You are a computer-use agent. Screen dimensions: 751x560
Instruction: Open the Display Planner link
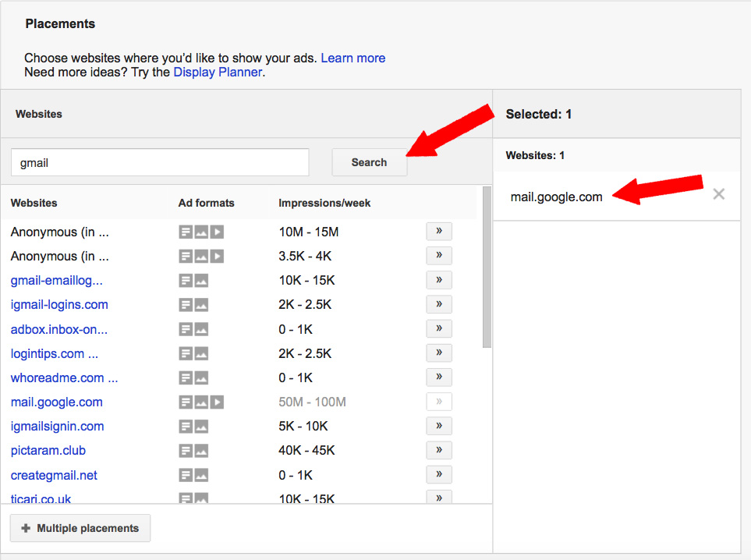coord(218,73)
